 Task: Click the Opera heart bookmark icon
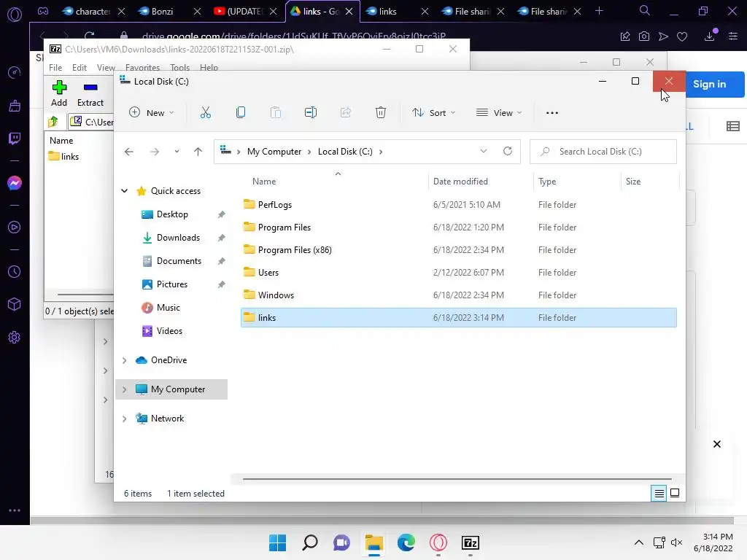pyautogui.click(x=682, y=36)
